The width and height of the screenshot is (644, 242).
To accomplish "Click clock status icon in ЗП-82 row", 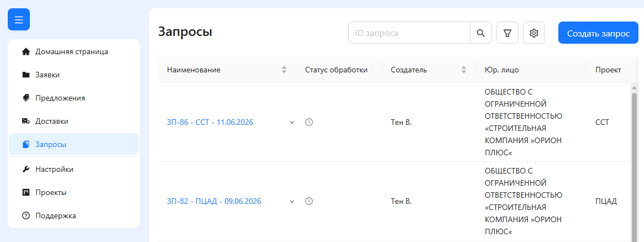I will [309, 202].
